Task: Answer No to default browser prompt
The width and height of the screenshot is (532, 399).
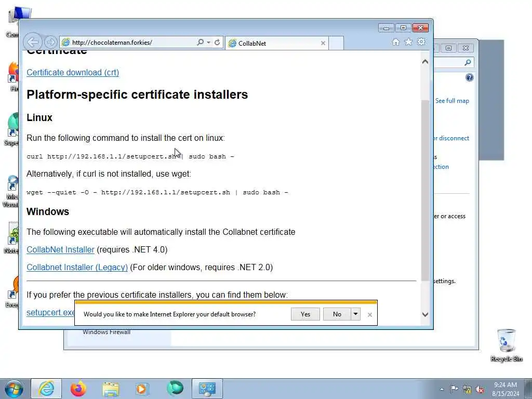Action: pyautogui.click(x=337, y=314)
